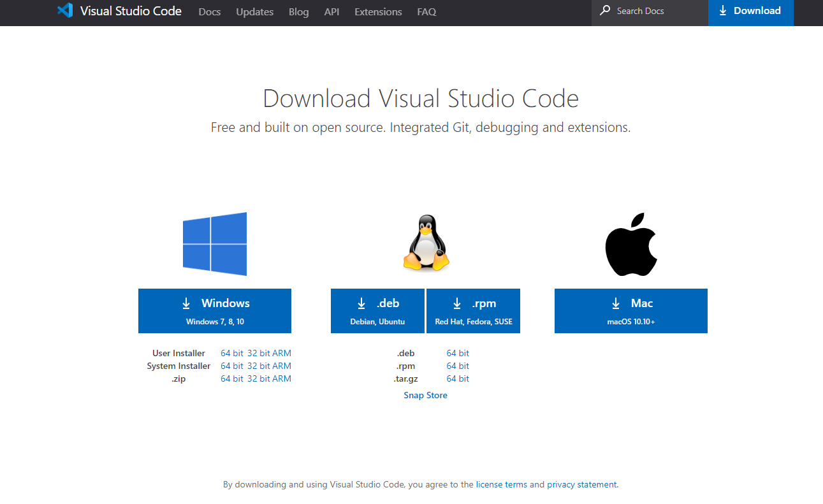This screenshot has height=504, width=823.
Task: Open the privacy statement link
Action: [582, 484]
